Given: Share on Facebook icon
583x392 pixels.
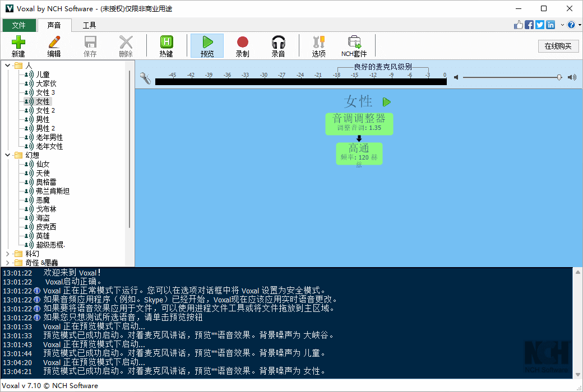Looking at the screenshot, I should (529, 25).
